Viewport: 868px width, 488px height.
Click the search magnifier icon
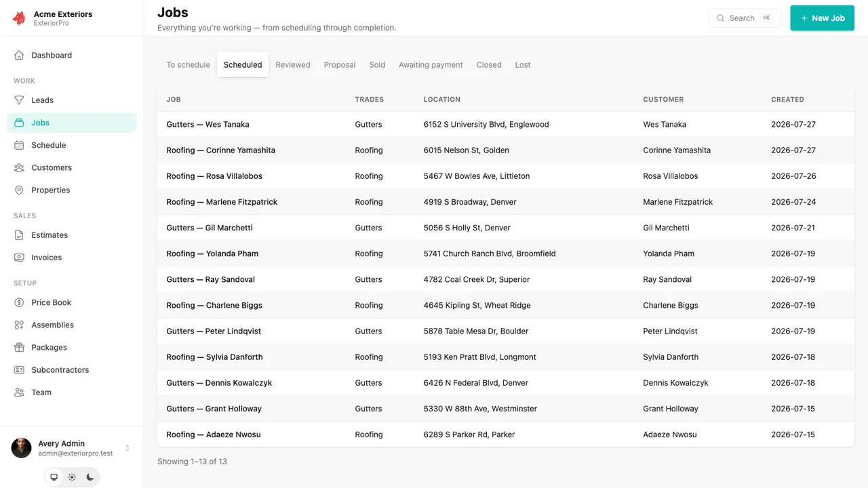tap(721, 18)
